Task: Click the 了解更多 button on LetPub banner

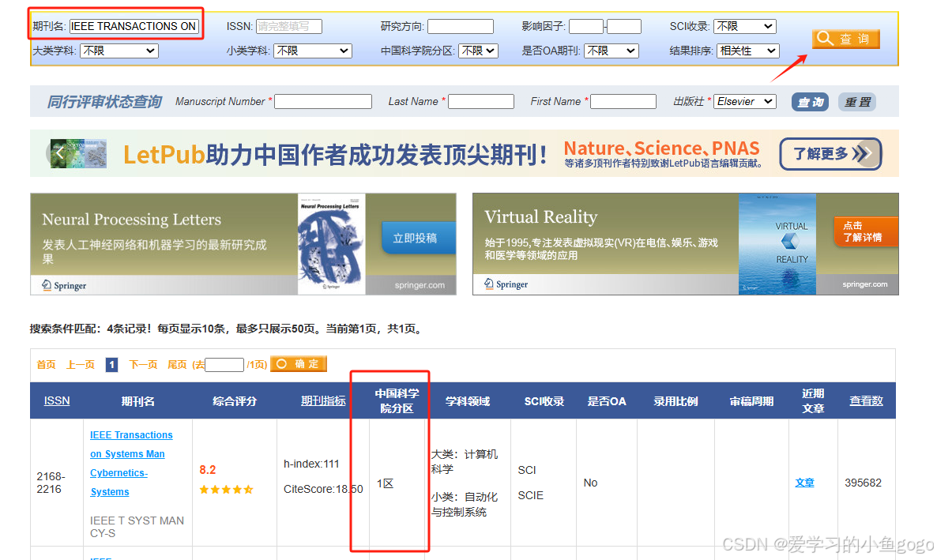Action: coord(830,154)
